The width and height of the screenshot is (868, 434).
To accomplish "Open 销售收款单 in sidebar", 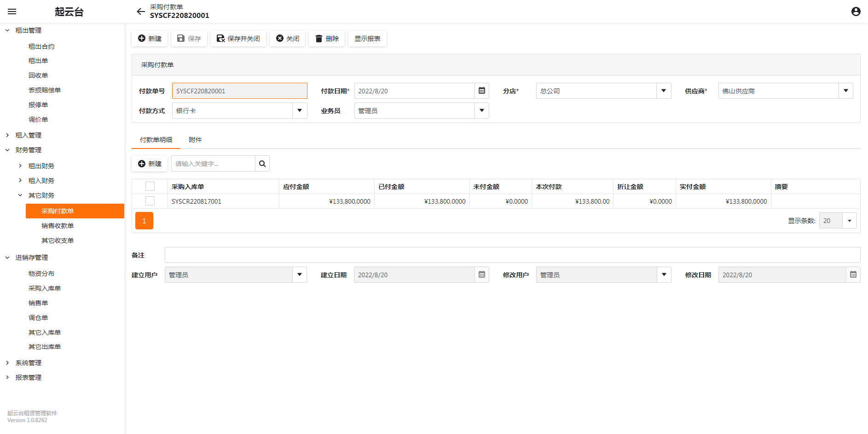I will pos(58,226).
